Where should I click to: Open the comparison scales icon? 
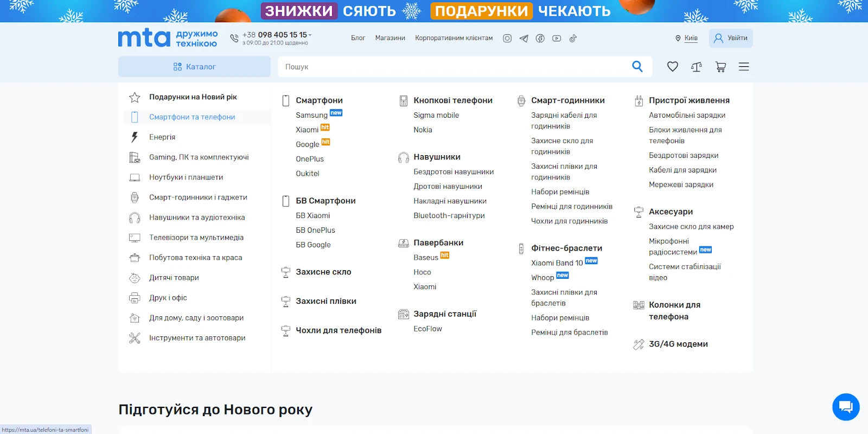tap(697, 67)
